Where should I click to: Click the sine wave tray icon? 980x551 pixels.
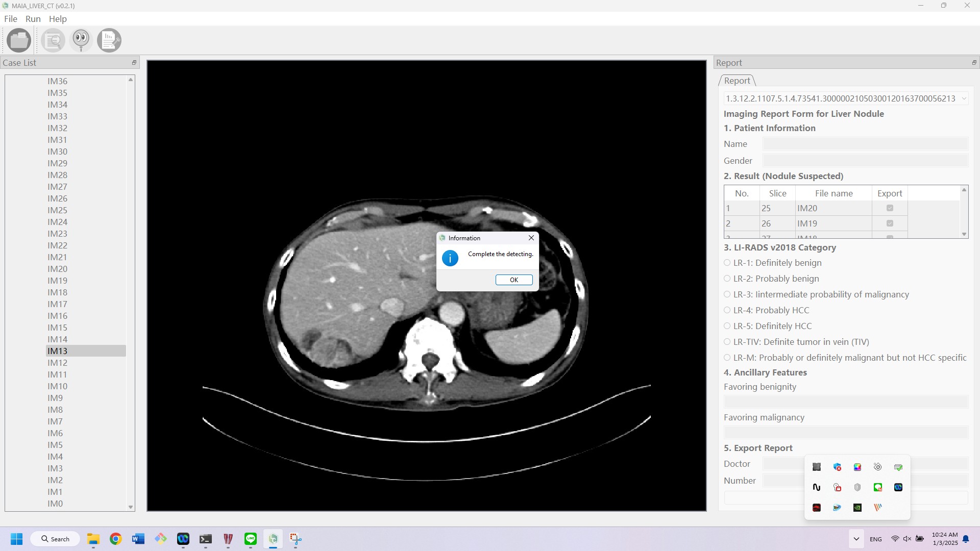817,487
